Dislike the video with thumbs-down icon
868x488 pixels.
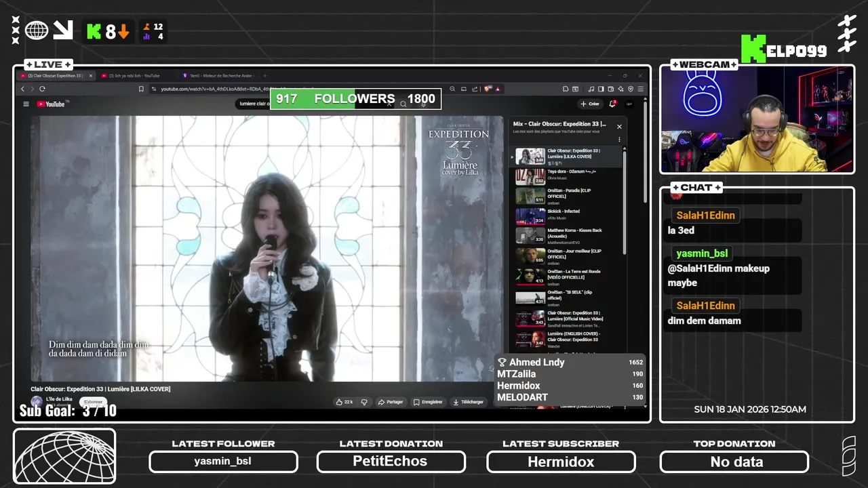[364, 402]
